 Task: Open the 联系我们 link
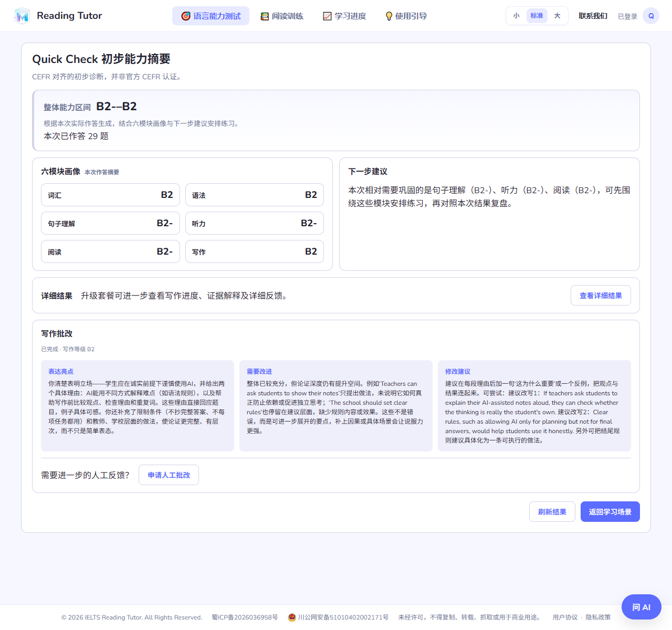click(593, 16)
